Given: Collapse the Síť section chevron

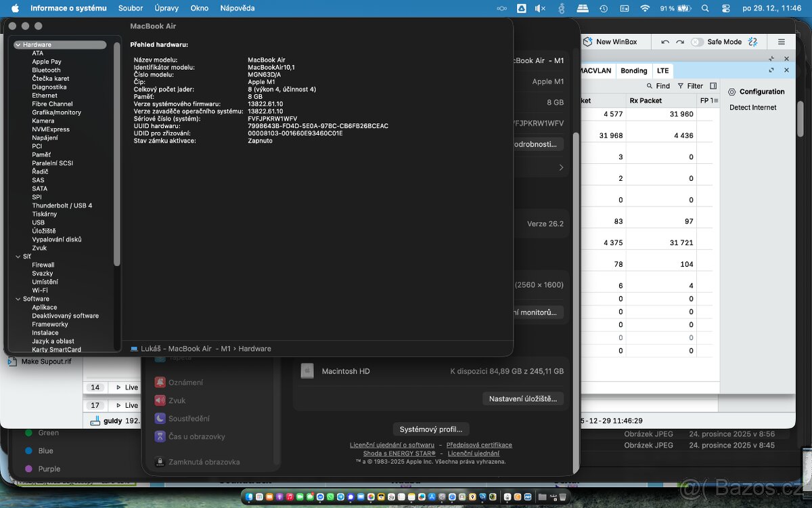Looking at the screenshot, I should (x=18, y=257).
